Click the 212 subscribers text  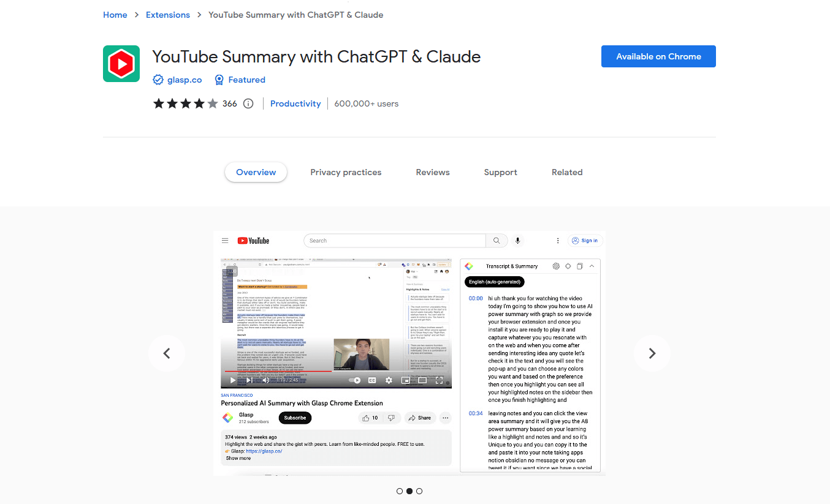coord(254,422)
